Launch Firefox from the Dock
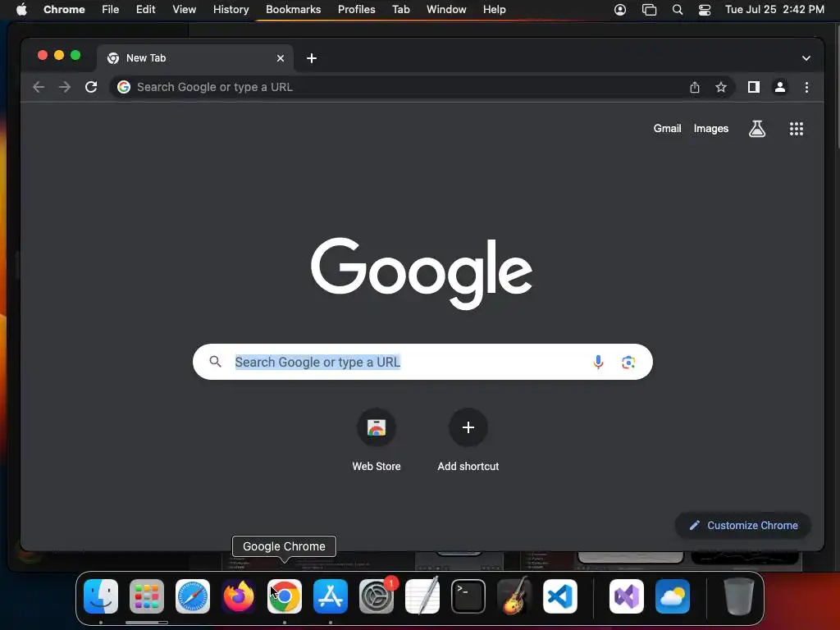 coord(239,596)
